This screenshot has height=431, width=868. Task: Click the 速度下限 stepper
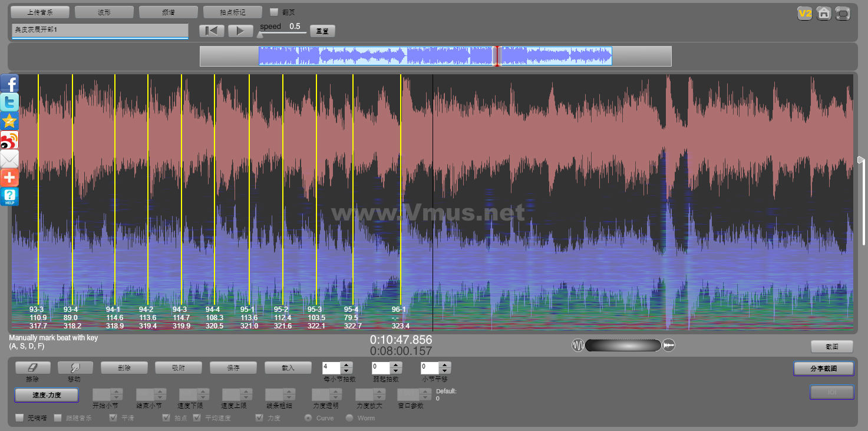[194, 394]
